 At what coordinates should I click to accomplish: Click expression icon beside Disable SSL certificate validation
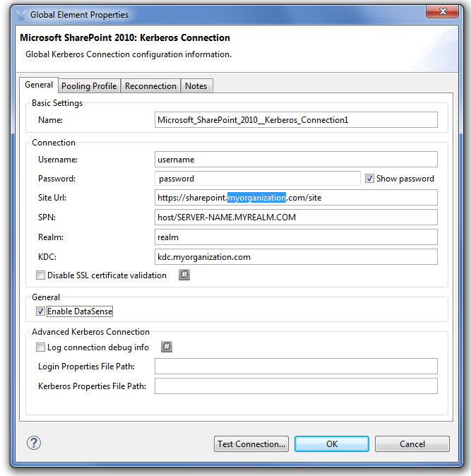coord(184,275)
